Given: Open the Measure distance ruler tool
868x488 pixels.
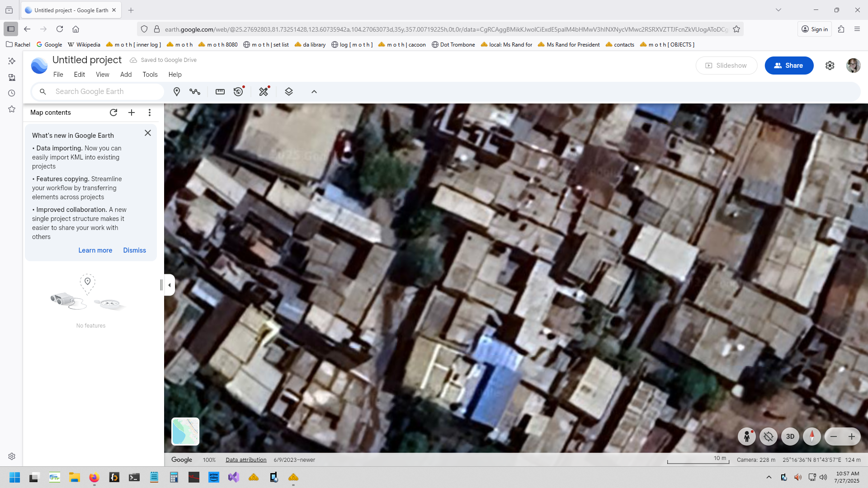Looking at the screenshot, I should pyautogui.click(x=220, y=92).
